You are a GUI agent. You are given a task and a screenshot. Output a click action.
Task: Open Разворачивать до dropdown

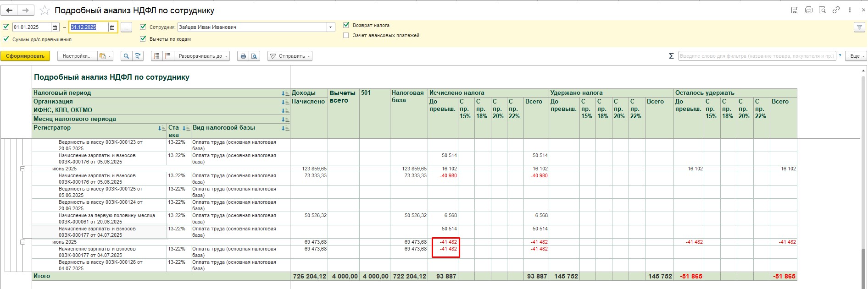(202, 56)
